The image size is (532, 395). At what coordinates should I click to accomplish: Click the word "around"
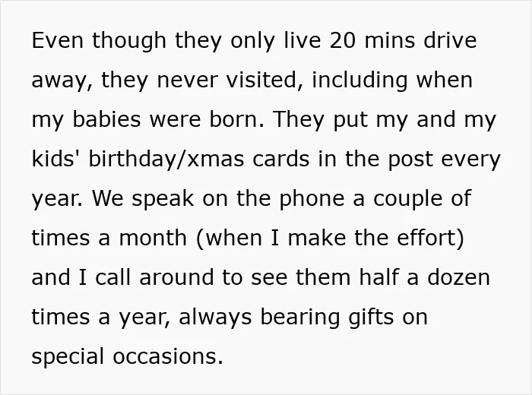click(x=176, y=277)
